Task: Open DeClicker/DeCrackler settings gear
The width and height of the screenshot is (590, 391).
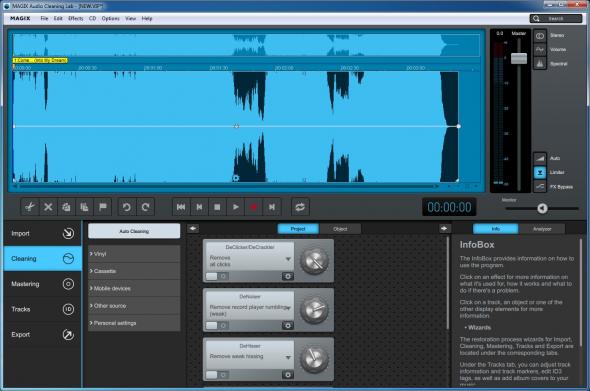Action: point(288,277)
